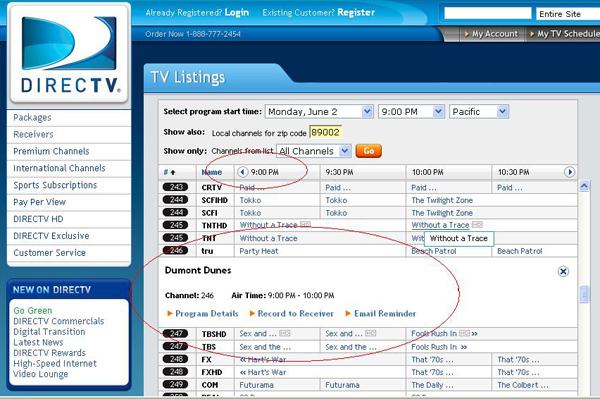Viewport: 600px width, 399px height.
Task: Click channel 243 number badge
Action: click(x=175, y=187)
